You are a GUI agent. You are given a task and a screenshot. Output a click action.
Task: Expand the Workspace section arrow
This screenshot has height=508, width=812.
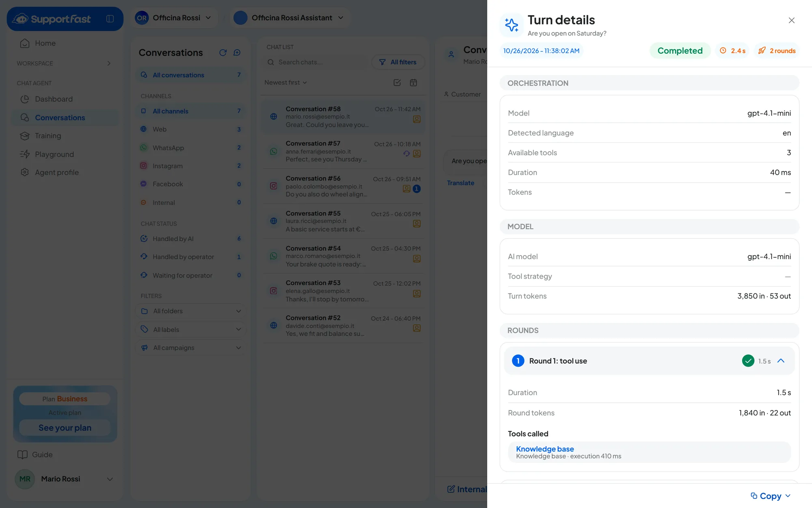pyautogui.click(x=108, y=63)
